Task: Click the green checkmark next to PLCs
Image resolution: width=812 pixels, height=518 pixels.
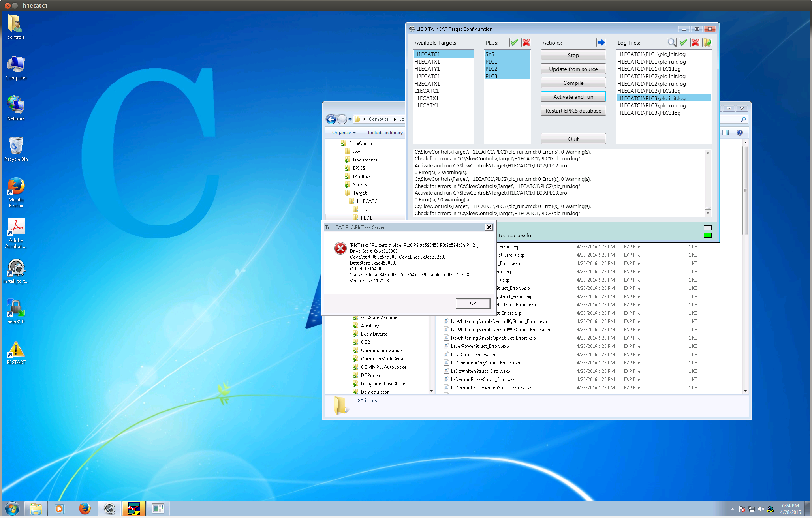Action: click(514, 43)
